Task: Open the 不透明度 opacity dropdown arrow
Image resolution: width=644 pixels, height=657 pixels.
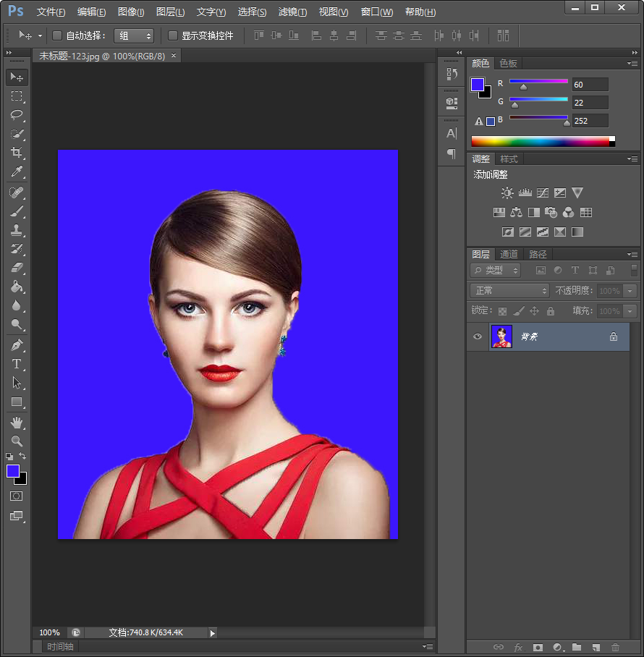Action: point(630,291)
